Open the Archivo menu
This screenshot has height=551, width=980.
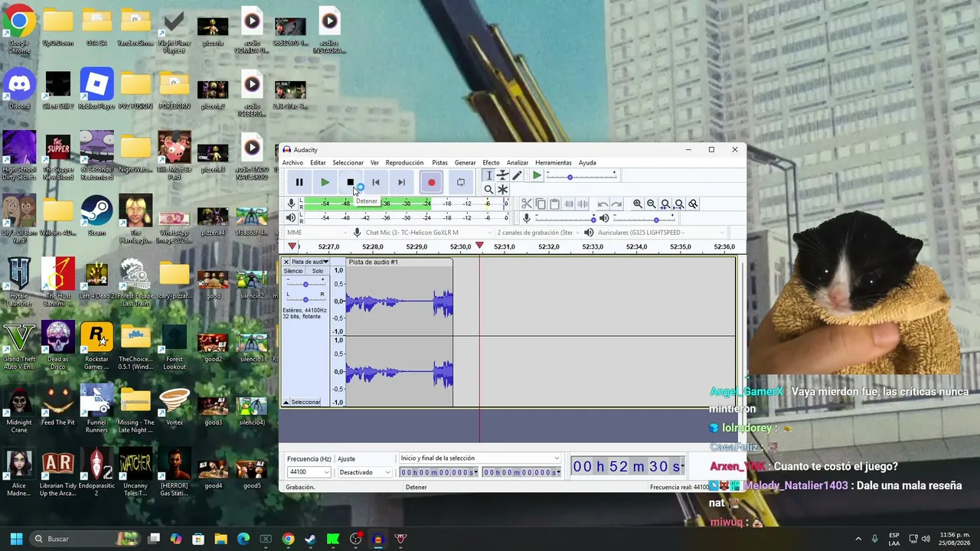coord(292,162)
